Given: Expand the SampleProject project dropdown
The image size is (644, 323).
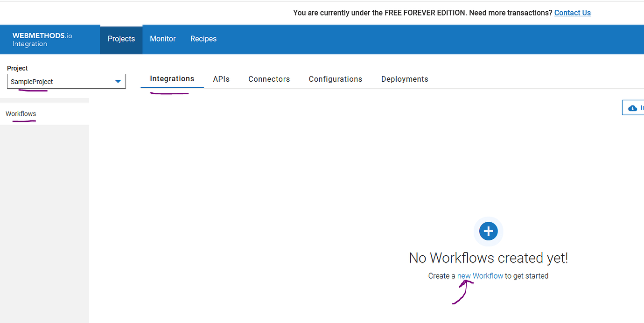Looking at the screenshot, I should [118, 81].
